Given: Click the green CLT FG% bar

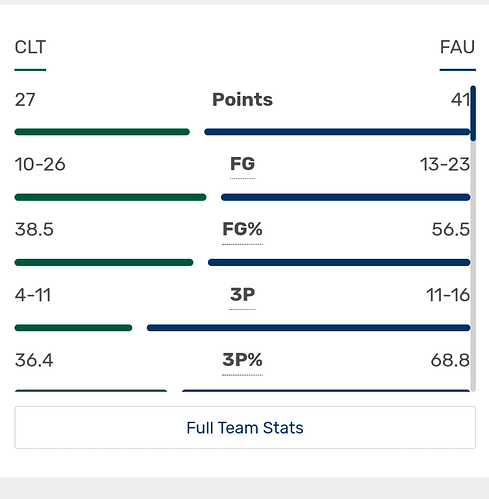Looking at the screenshot, I should pos(104,263).
